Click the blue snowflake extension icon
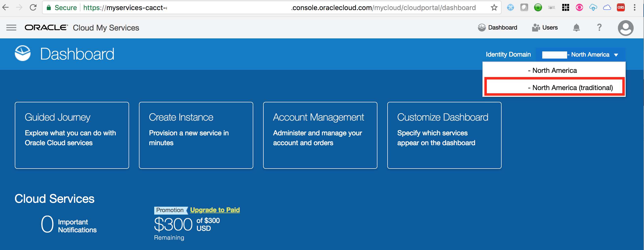This screenshot has width=644, height=250. point(510,7)
